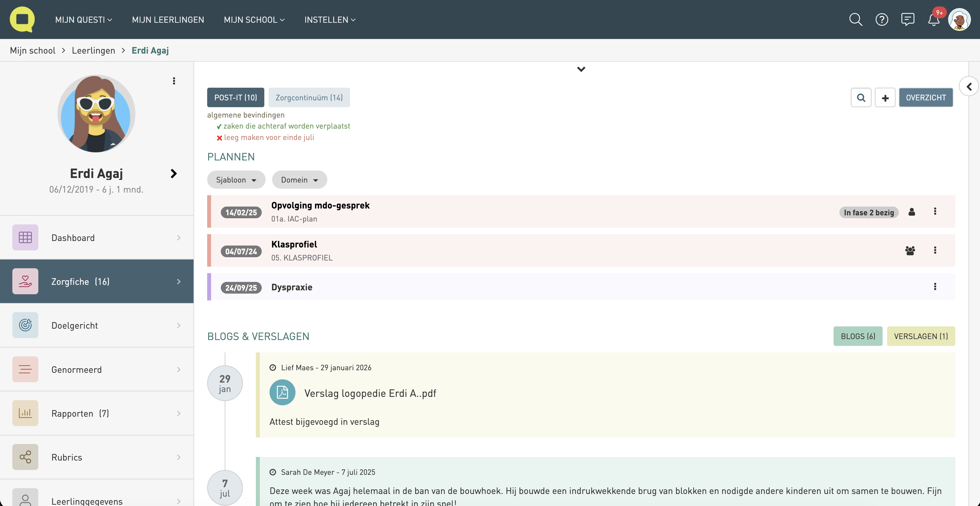Image resolution: width=980 pixels, height=506 pixels.
Task: Click the OVERZICHT button
Action: tap(925, 98)
